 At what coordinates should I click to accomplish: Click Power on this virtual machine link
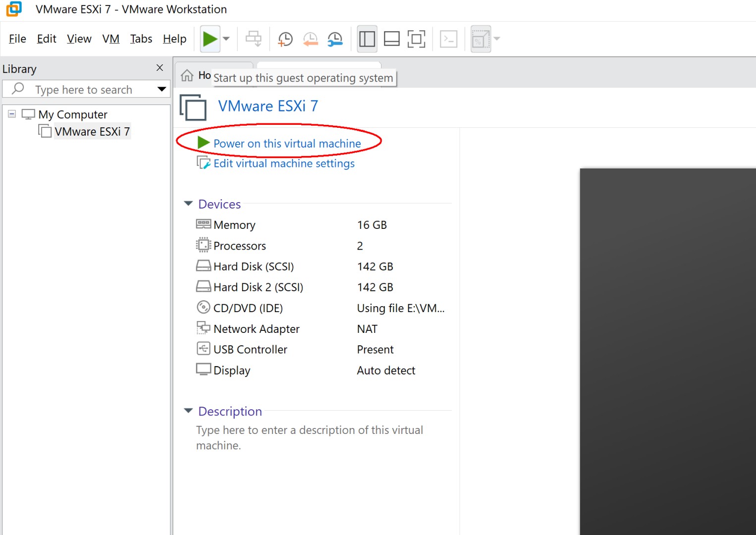[x=287, y=144]
